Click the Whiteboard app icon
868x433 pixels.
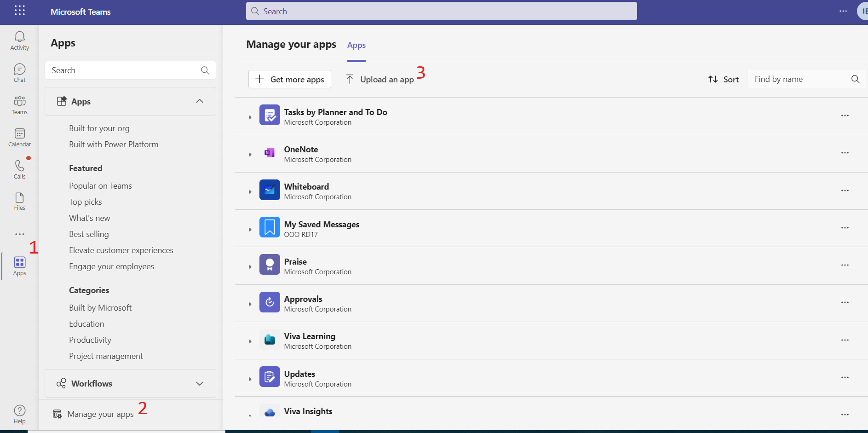coord(270,190)
